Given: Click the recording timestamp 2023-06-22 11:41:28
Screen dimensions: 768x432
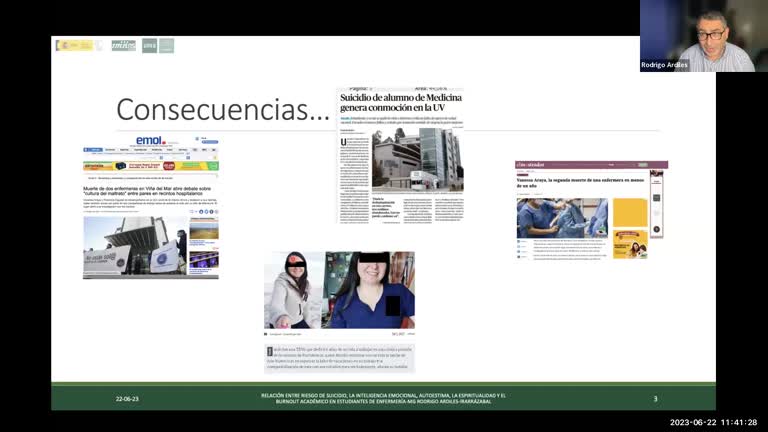Looking at the screenshot, I should (713, 422).
